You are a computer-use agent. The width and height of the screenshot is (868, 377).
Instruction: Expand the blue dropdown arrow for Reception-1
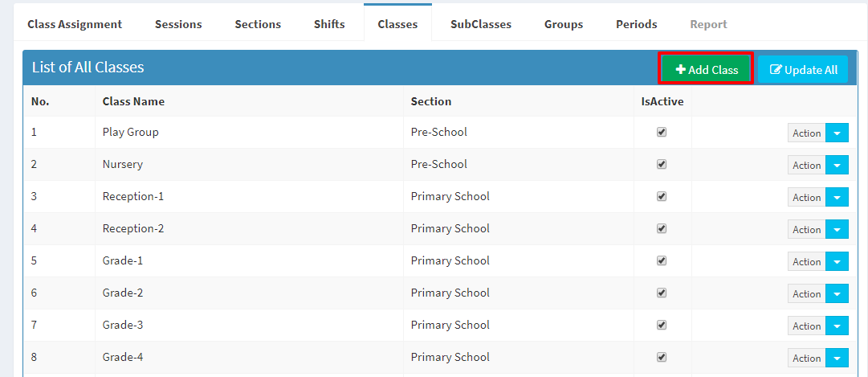click(x=837, y=198)
